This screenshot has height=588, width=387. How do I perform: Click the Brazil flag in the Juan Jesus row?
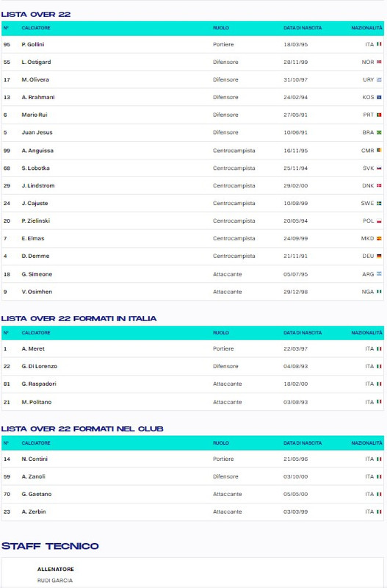[x=379, y=132]
